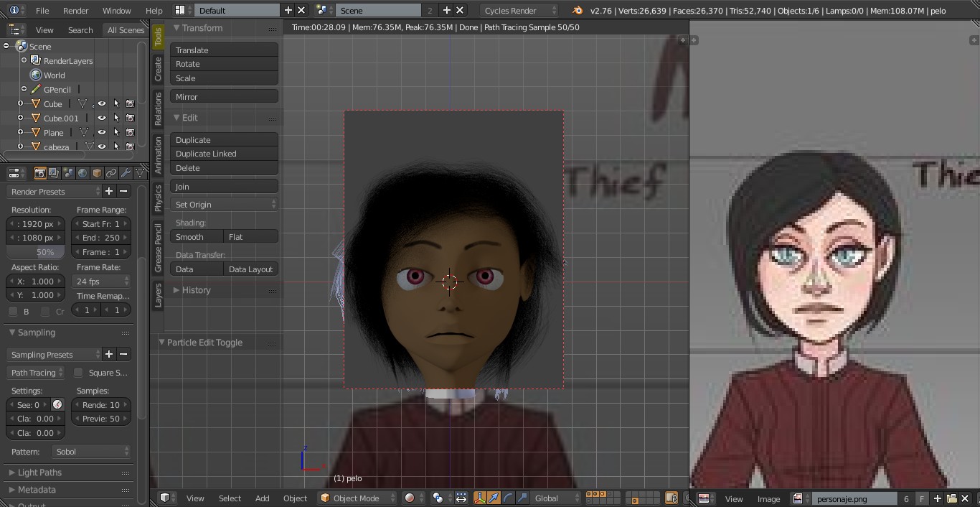Open the Object properties tab (cube icon)
Screen dimensions: 980x507
(x=97, y=173)
